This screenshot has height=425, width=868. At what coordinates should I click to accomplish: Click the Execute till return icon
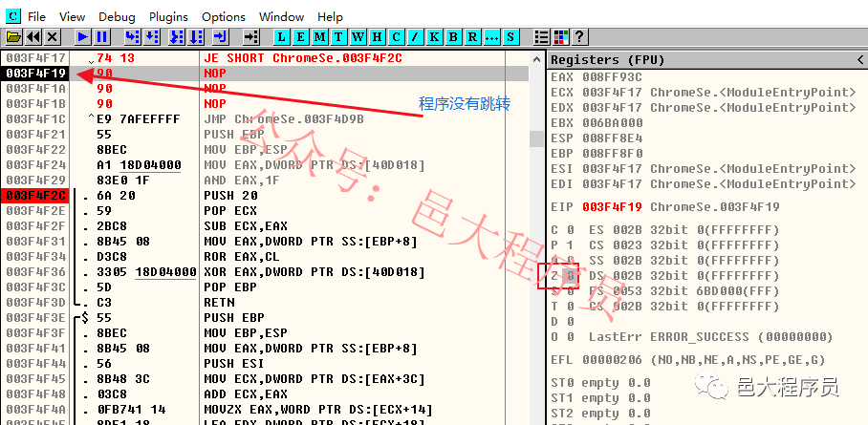(220, 37)
